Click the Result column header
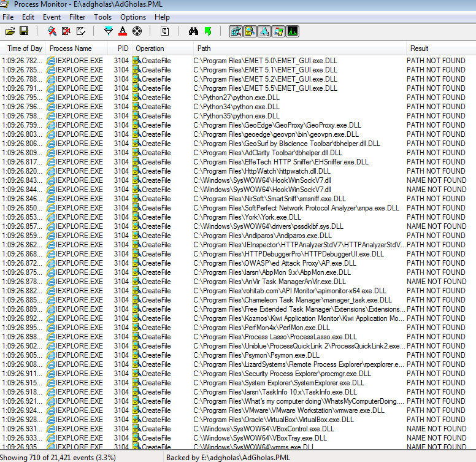 coord(420,48)
